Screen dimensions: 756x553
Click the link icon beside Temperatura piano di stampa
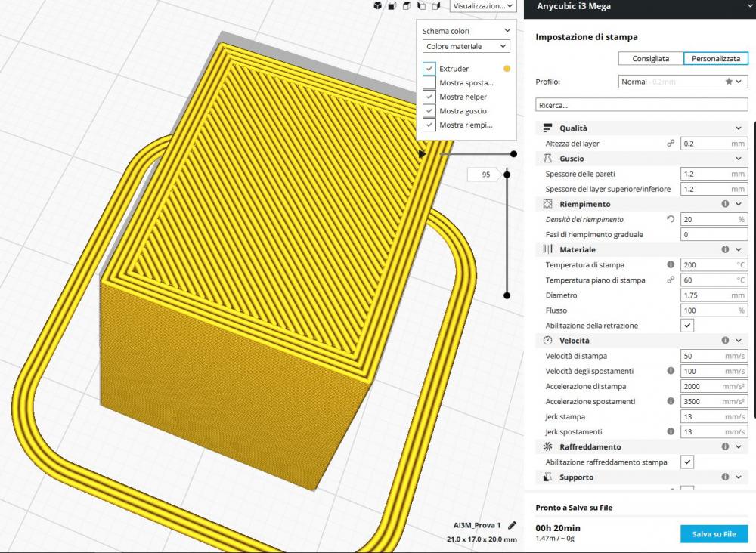tap(671, 280)
